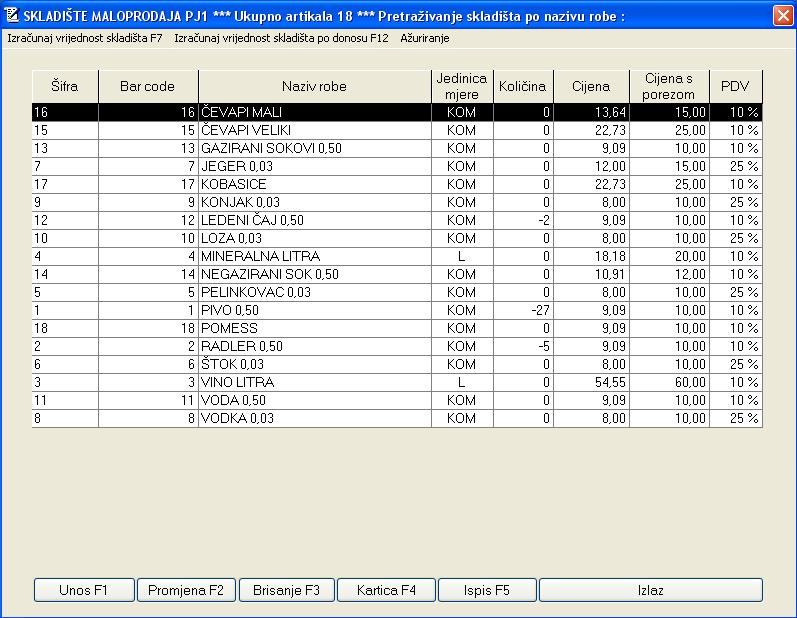Open Kartica F4
Image resolution: width=797 pixels, height=618 pixels.
[x=386, y=590]
